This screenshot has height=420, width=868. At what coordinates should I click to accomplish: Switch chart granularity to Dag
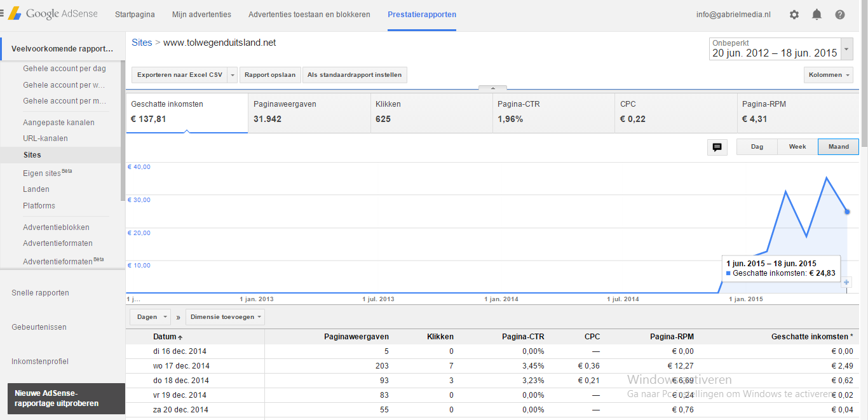(757, 147)
